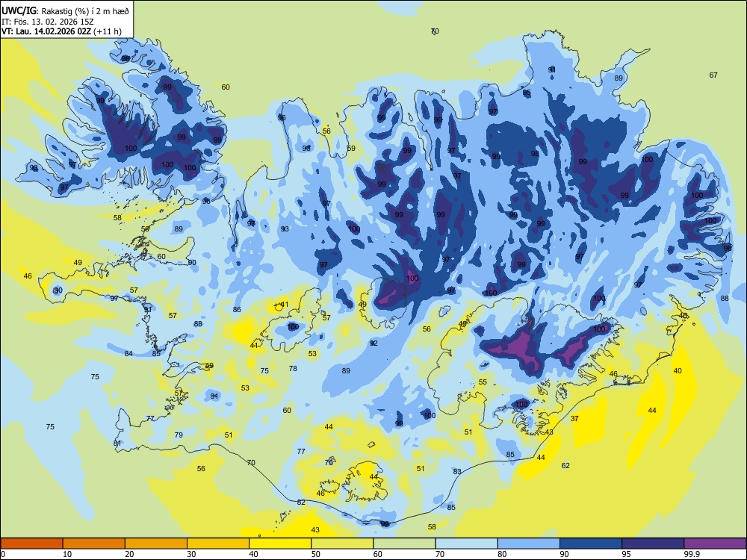Click the 'UWC/IG: Rakastig (%) í 2 m hæð' title
Image resolution: width=747 pixels, height=560 pixels.
tap(65, 11)
